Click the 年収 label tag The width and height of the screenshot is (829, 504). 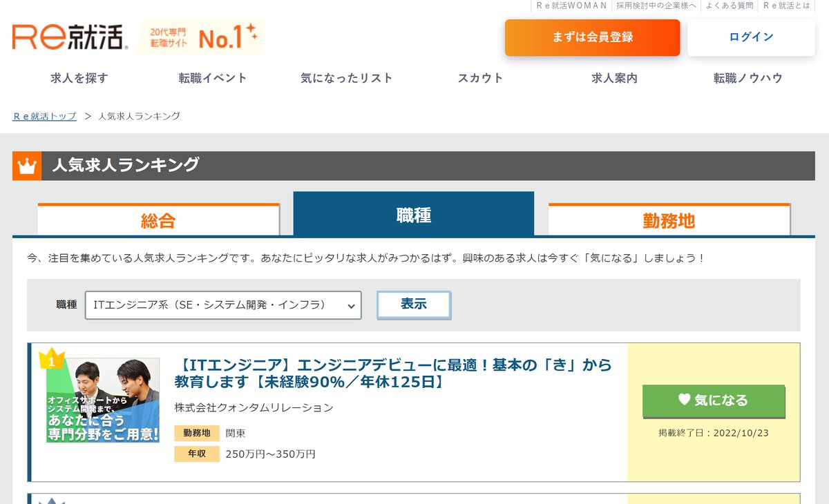[197, 454]
